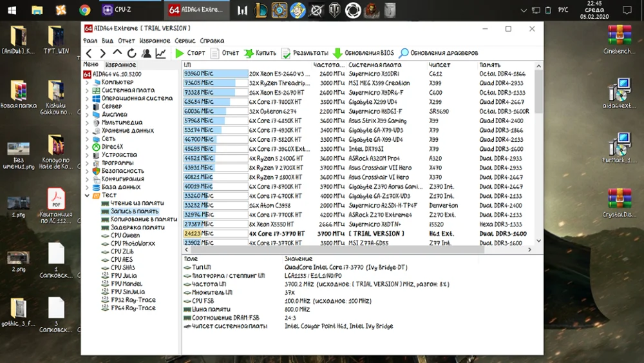The width and height of the screenshot is (644, 363).
Task: Select the FP32 Ray-Trace benchmark icon
Action: (x=105, y=300)
